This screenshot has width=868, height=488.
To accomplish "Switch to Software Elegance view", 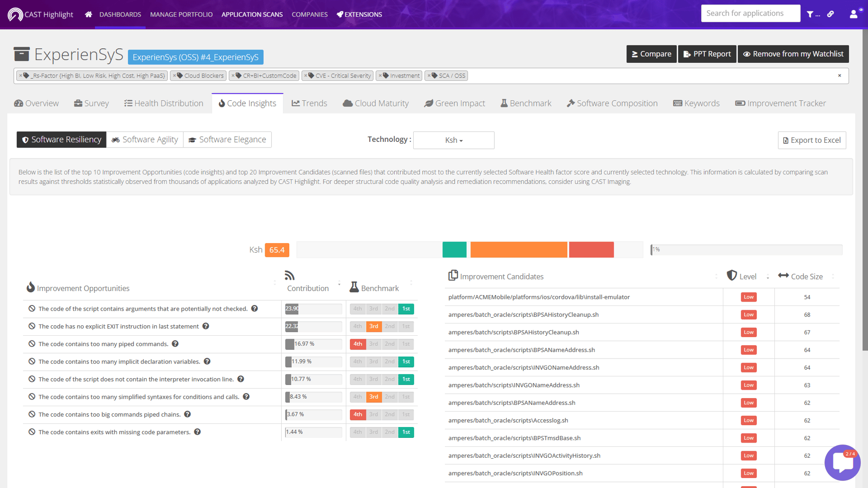I will coord(227,139).
